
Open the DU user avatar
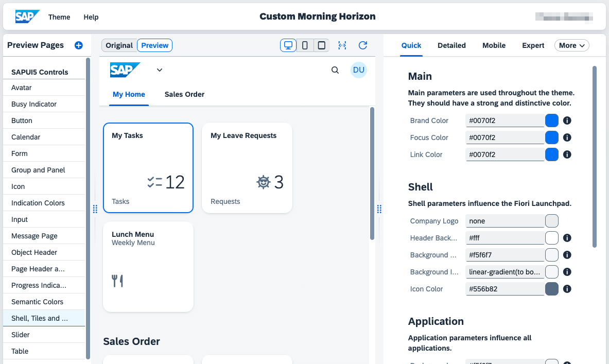[358, 70]
